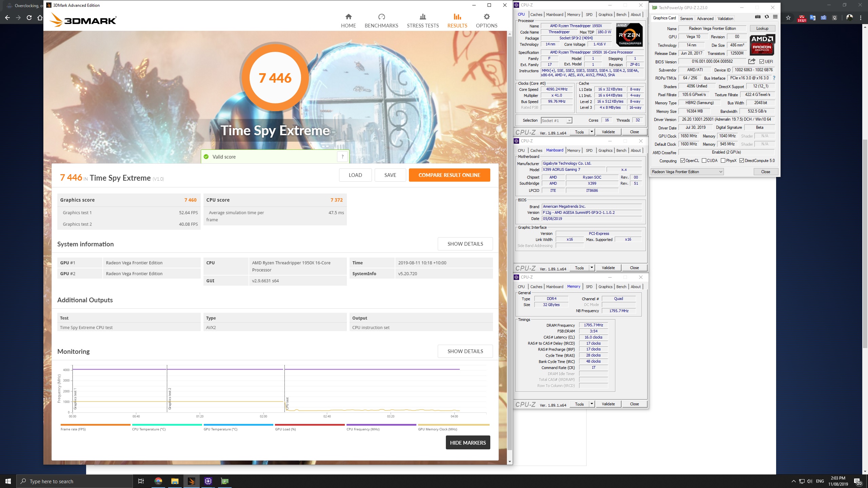Open the Gmail checker extension showing 31321
This screenshot has width=868, height=488.
pos(802,18)
